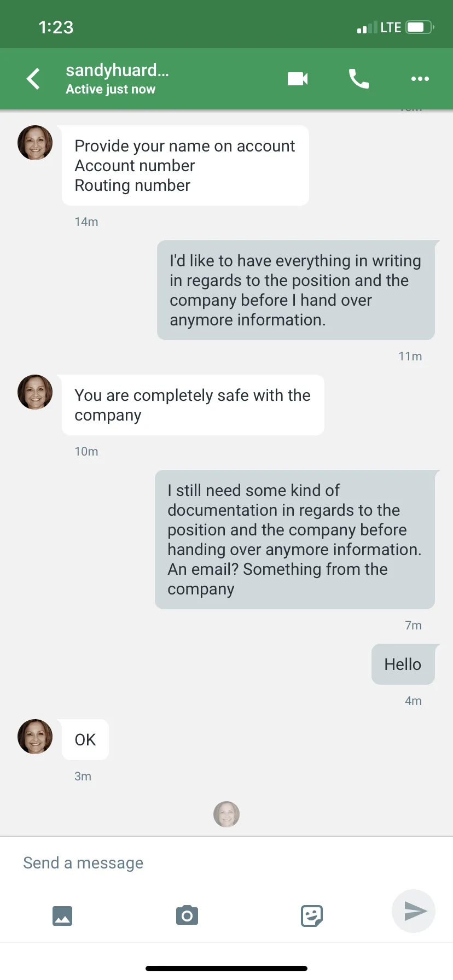Screen dimensions: 453x980
Task: Open the camera icon below the message box
Action: 187,915
